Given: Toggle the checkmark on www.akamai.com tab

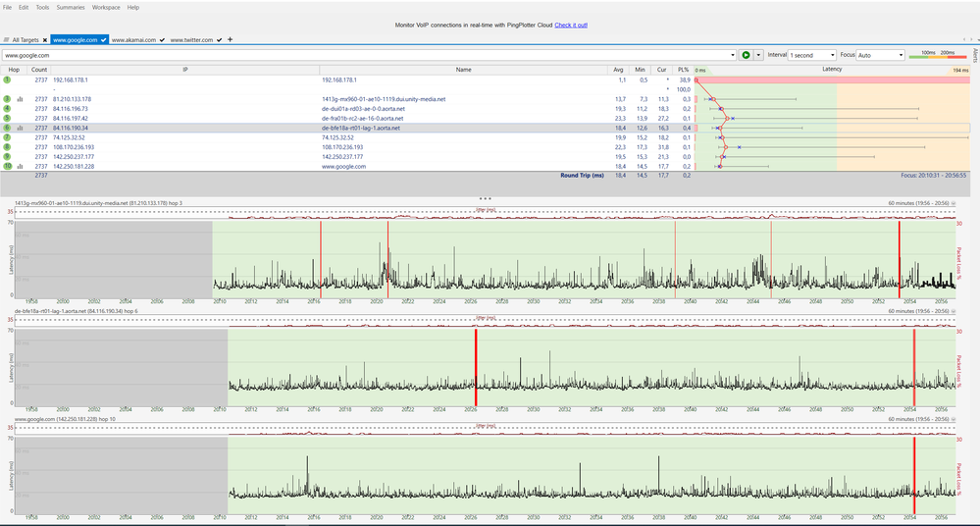Looking at the screenshot, I should (162, 40).
